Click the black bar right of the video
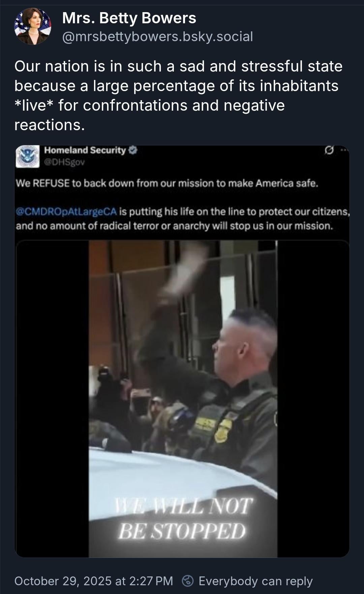Viewport: 364px width, 594px height. [x=313, y=398]
